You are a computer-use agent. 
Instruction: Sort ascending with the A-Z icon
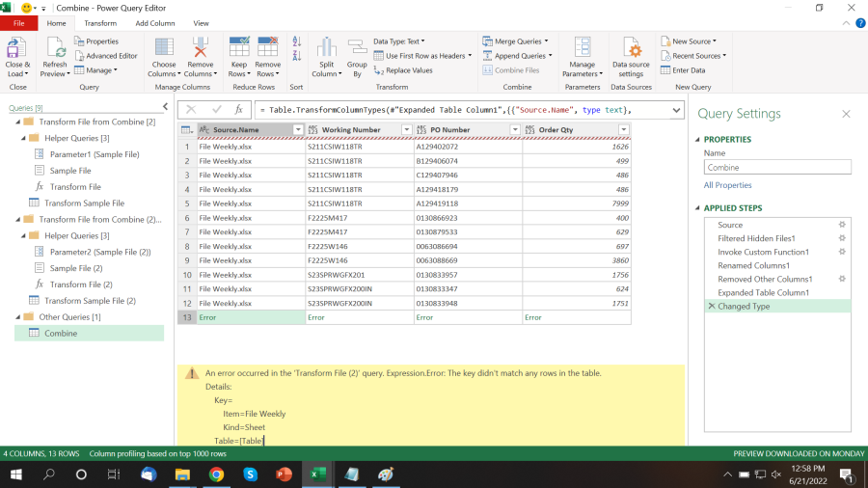click(297, 41)
